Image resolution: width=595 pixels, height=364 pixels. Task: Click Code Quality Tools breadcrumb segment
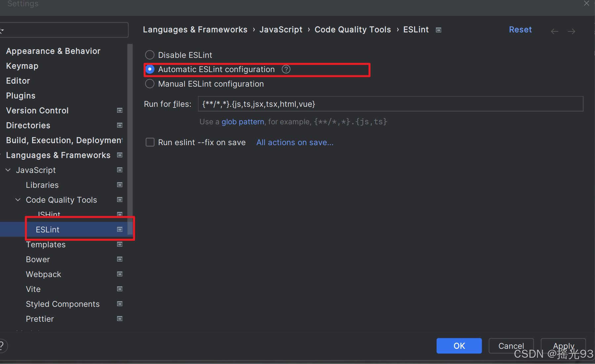pos(353,30)
